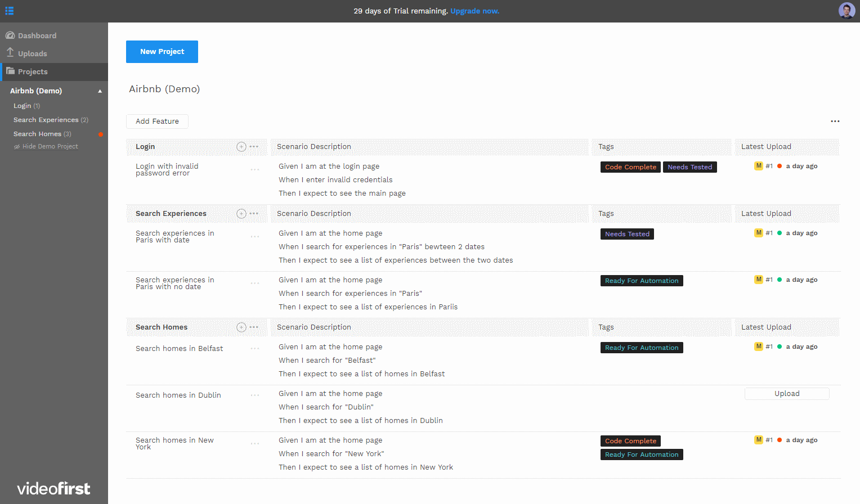Click red status dot on New York upload
Viewport: 860px width, 504px height.
coord(780,440)
